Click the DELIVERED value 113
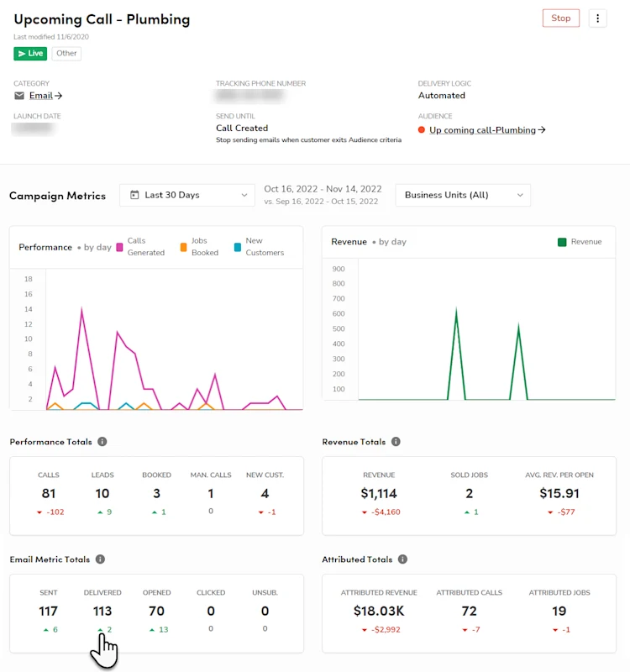This screenshot has height=672, width=630. 102,612
